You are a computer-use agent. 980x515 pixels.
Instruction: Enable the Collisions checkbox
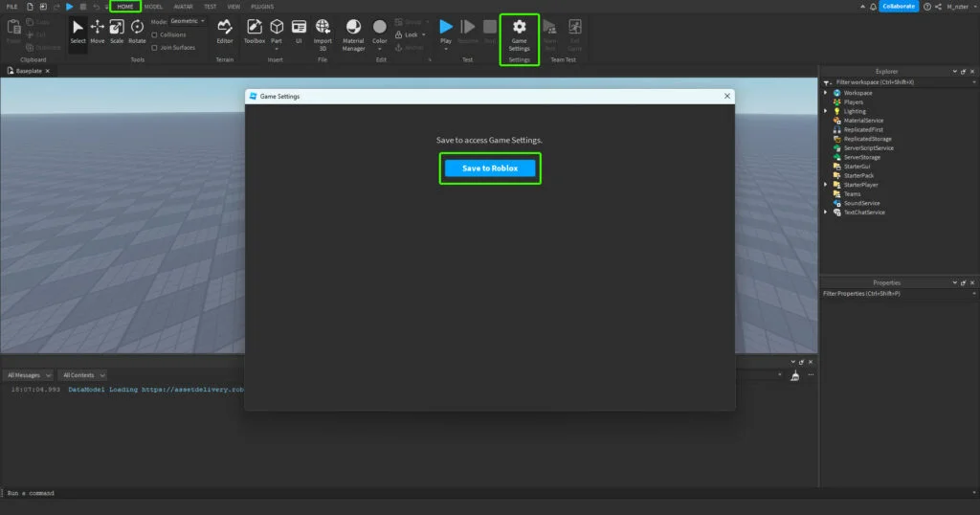155,34
